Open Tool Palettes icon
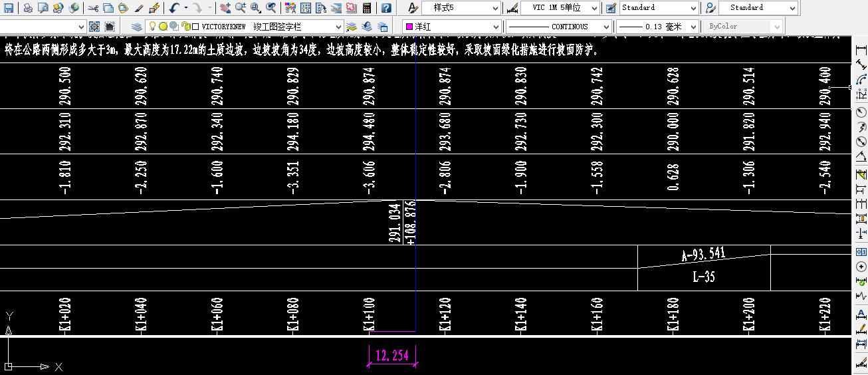The height and width of the screenshot is (375, 868). tap(321, 8)
